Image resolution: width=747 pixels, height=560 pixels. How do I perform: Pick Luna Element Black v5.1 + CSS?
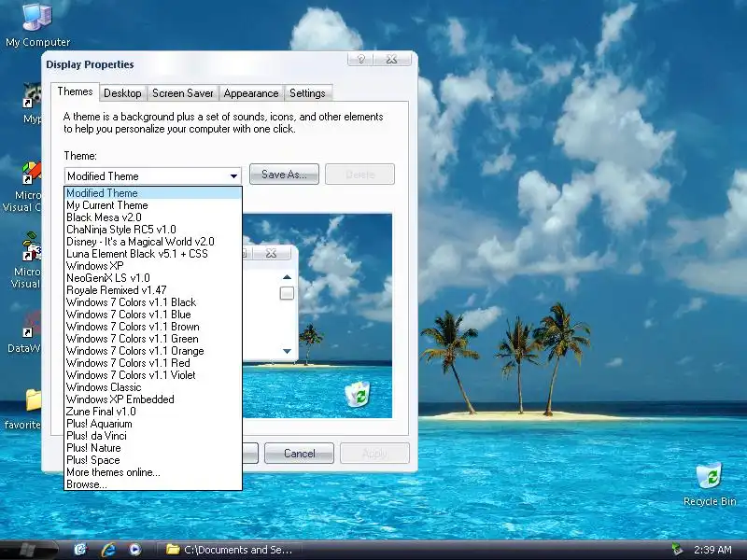pos(153,254)
